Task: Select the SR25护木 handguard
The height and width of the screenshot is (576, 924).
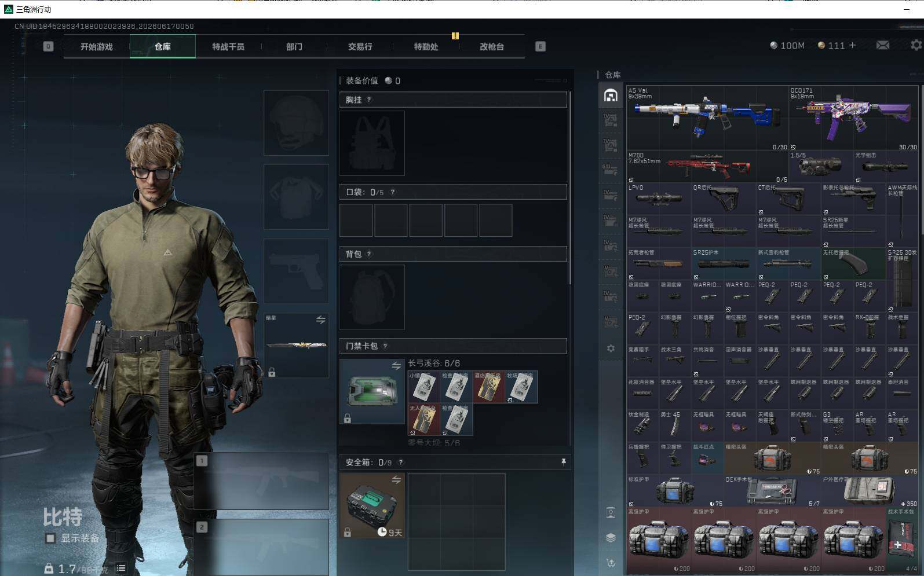Action: (x=724, y=264)
